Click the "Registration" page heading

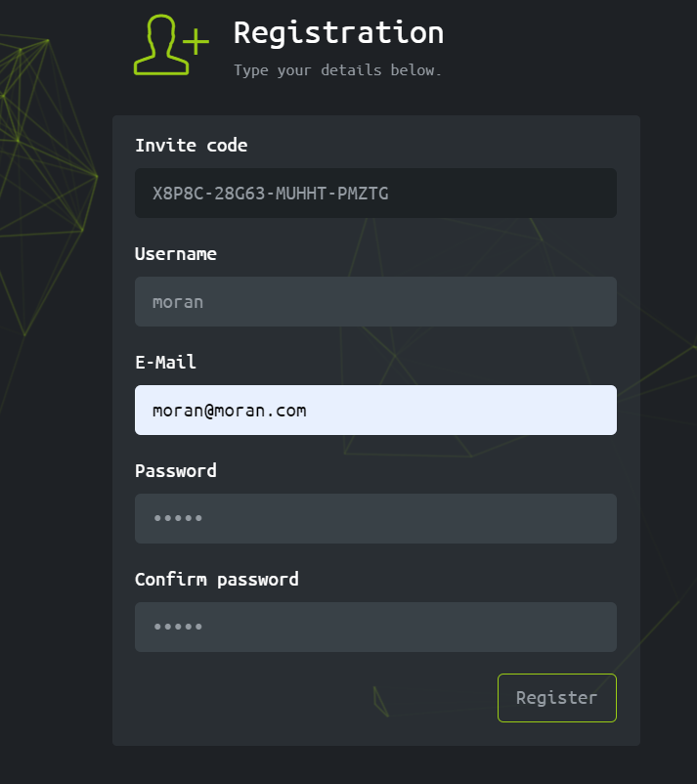[x=338, y=32]
